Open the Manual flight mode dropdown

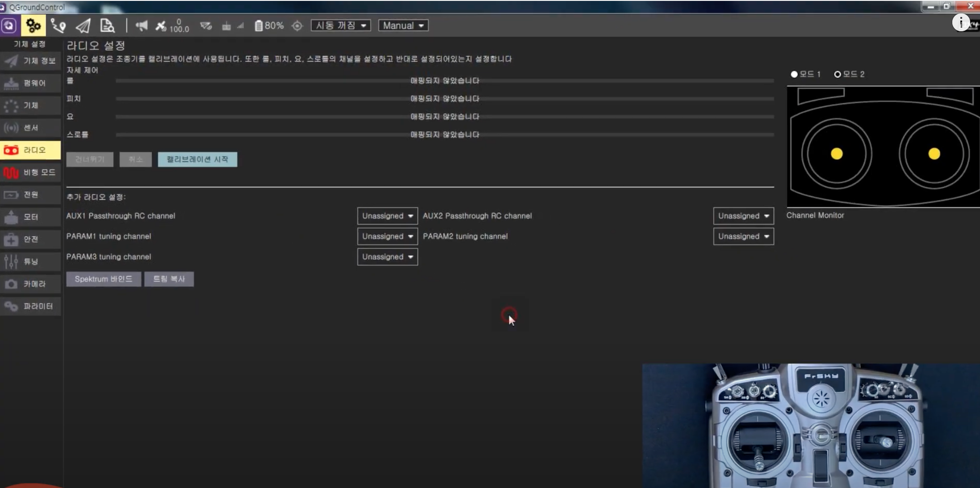pos(403,25)
